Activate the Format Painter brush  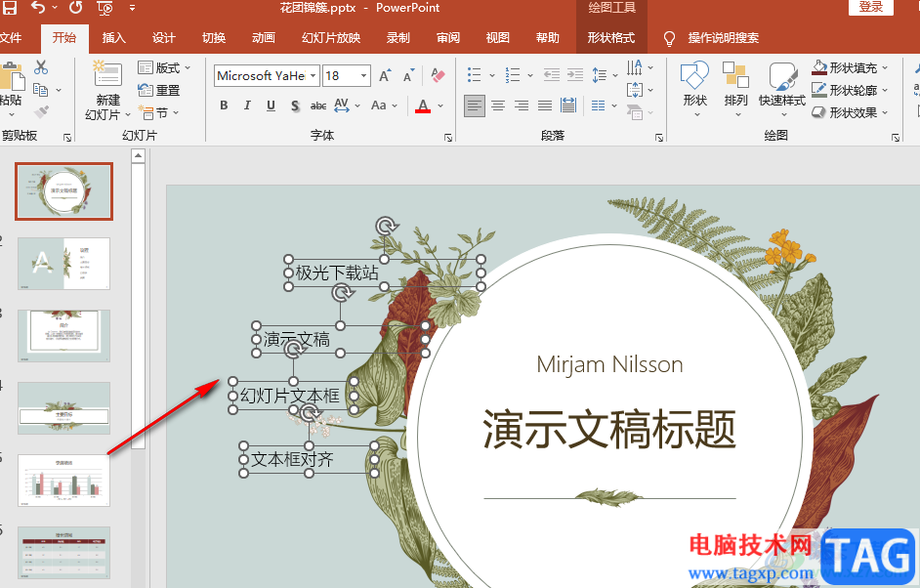tap(40, 111)
